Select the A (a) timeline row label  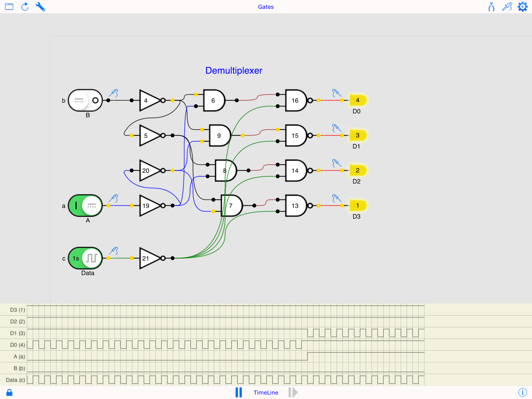pos(19,356)
